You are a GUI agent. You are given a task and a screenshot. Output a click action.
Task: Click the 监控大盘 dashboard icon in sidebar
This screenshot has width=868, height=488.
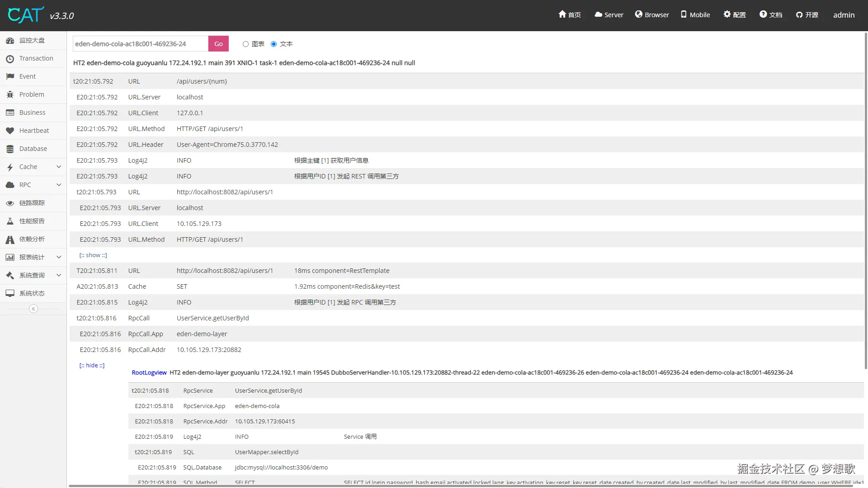(x=10, y=41)
